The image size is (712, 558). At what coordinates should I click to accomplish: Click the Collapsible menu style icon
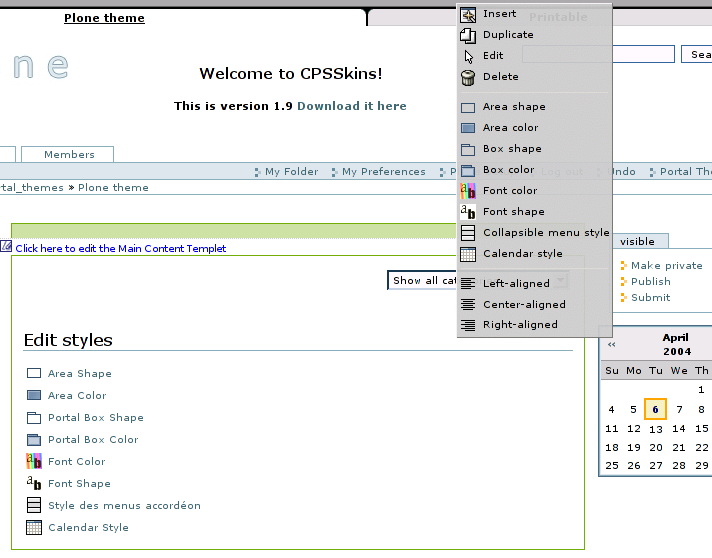(x=468, y=233)
